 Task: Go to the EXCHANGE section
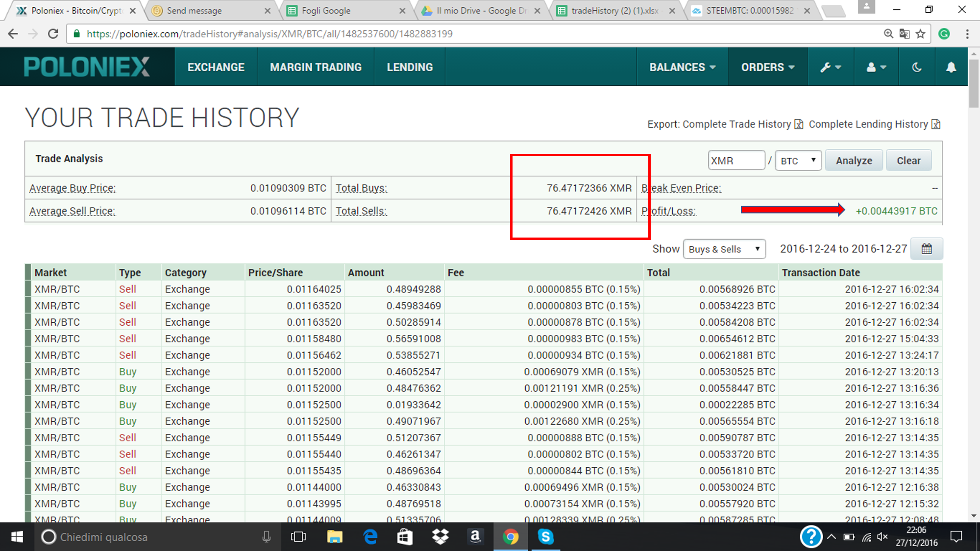(216, 67)
